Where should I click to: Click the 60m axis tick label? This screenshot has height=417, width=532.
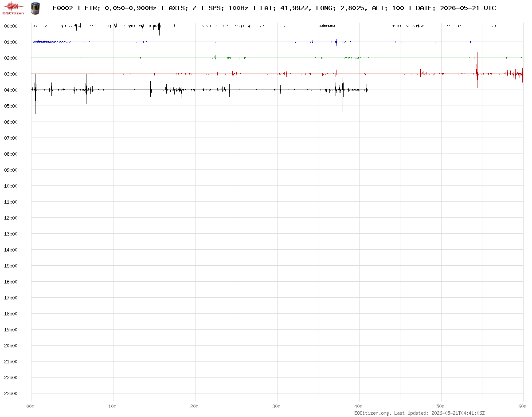pyautogui.click(x=523, y=406)
